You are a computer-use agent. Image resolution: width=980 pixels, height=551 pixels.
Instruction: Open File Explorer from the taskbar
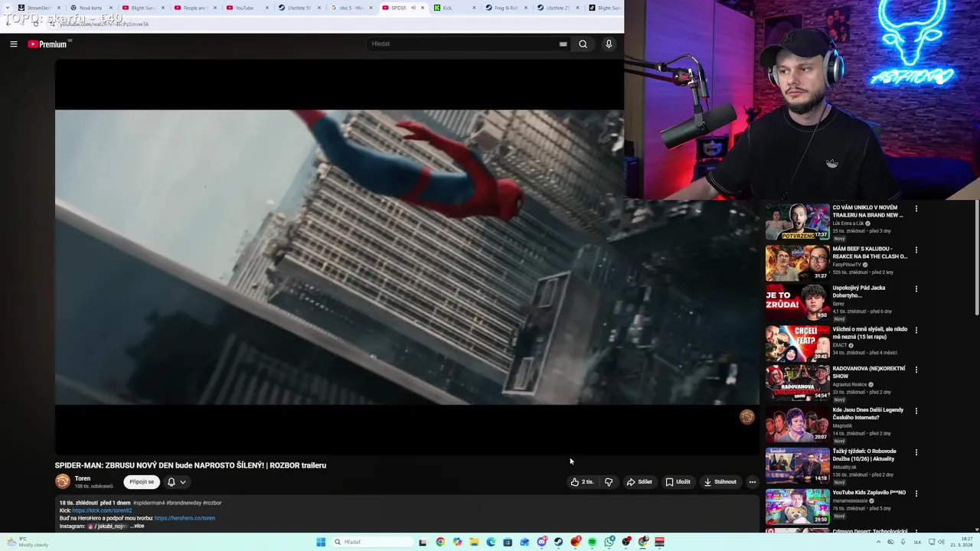(474, 542)
